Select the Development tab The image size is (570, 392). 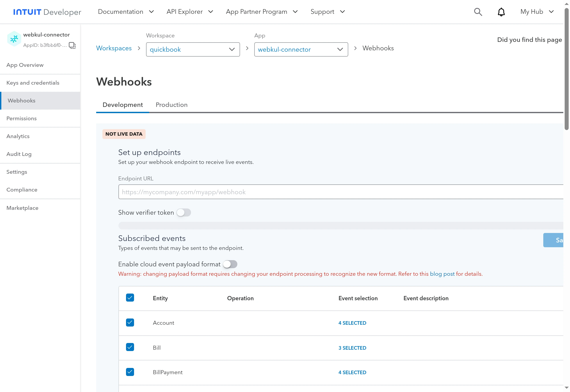(123, 105)
